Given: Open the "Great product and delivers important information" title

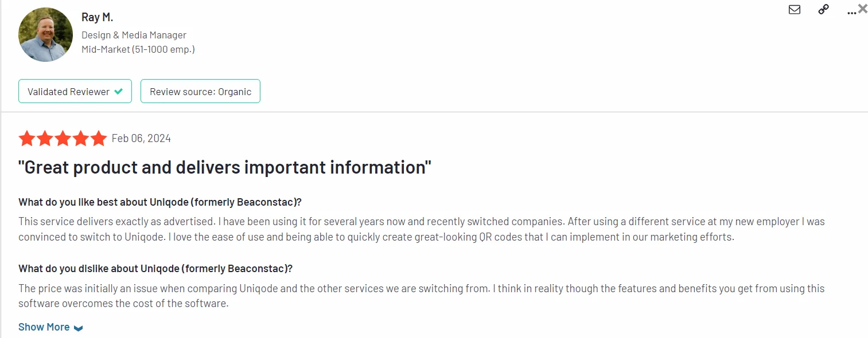Looking at the screenshot, I should click(225, 167).
